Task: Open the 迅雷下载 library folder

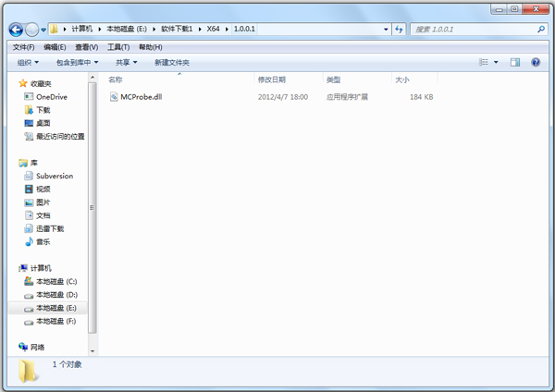Action: (55, 228)
